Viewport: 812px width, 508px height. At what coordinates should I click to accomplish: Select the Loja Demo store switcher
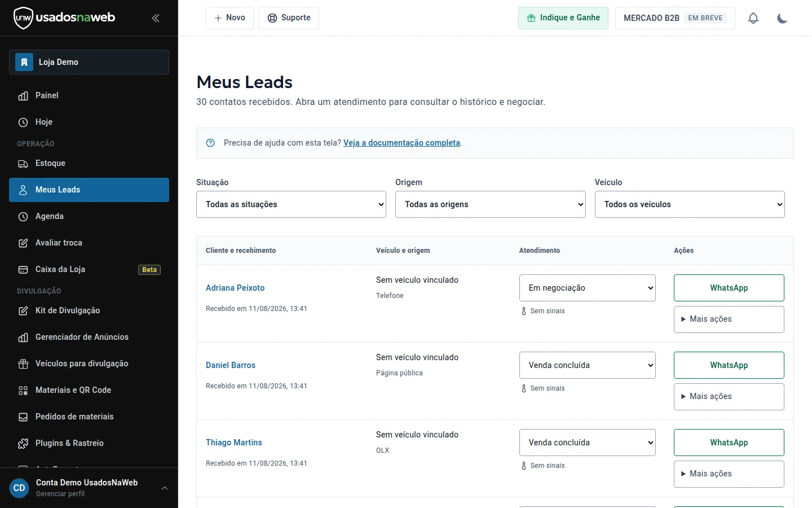89,62
